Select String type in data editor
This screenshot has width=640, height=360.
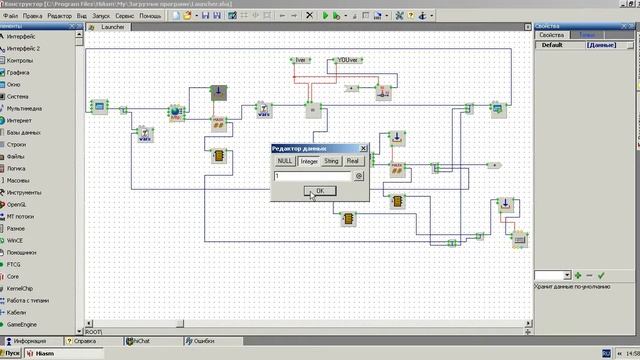[331, 161]
